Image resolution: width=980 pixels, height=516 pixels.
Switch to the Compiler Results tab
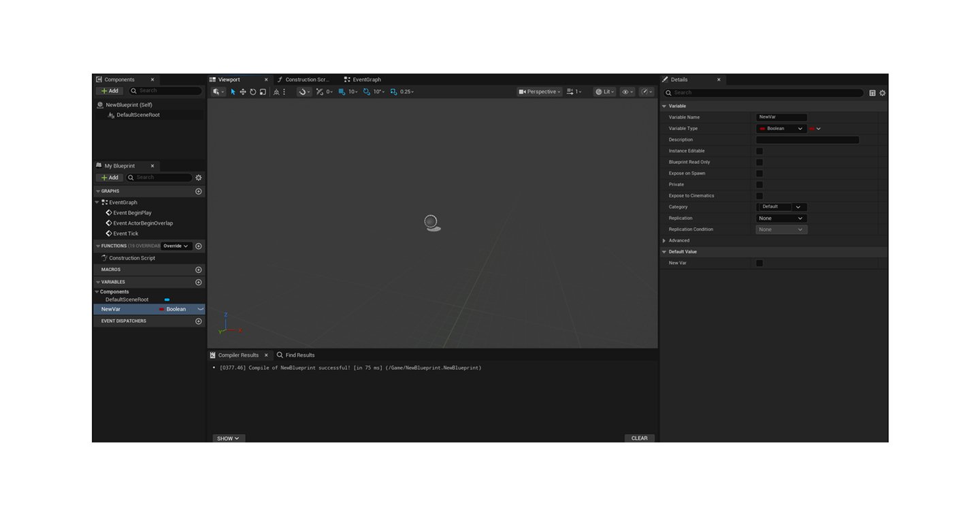(238, 355)
